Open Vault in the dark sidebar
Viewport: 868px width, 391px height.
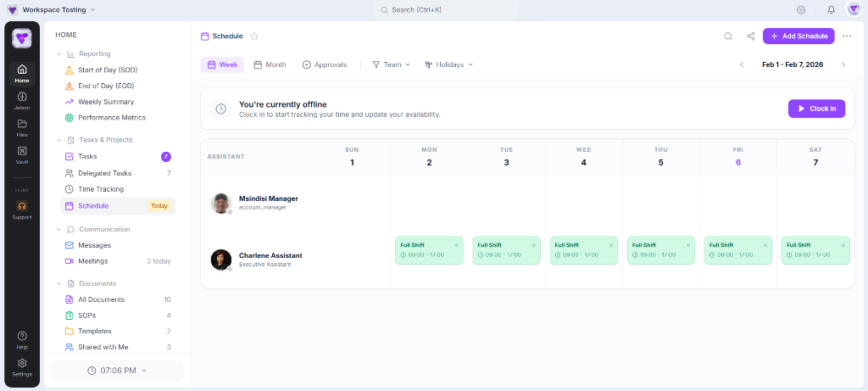click(x=22, y=155)
